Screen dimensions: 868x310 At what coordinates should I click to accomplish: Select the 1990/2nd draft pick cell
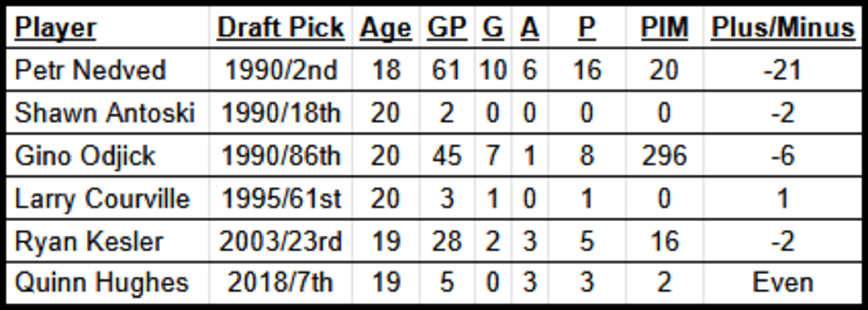281,70
